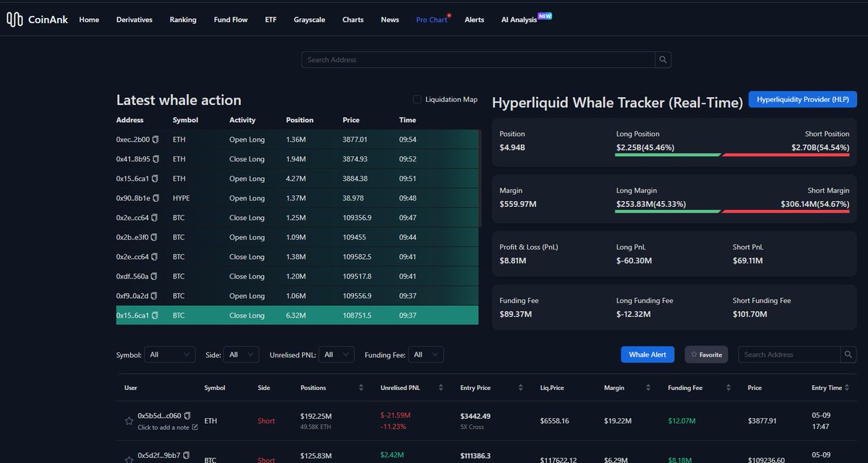Copy address 0x2b..e3f0
The width and height of the screenshot is (868, 463).
tap(156, 237)
